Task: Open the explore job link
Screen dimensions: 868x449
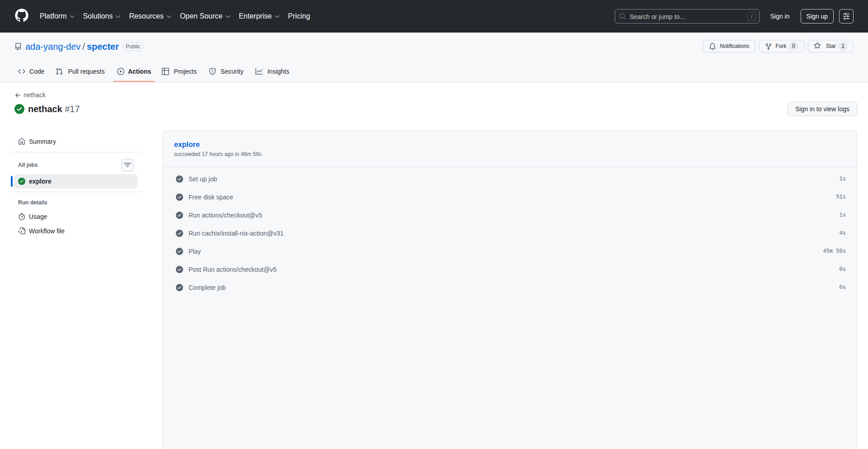Action: click(x=187, y=144)
